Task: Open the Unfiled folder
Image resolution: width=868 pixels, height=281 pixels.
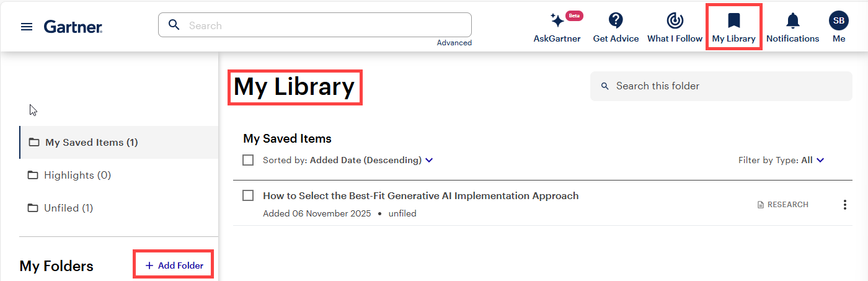Action: tap(68, 208)
